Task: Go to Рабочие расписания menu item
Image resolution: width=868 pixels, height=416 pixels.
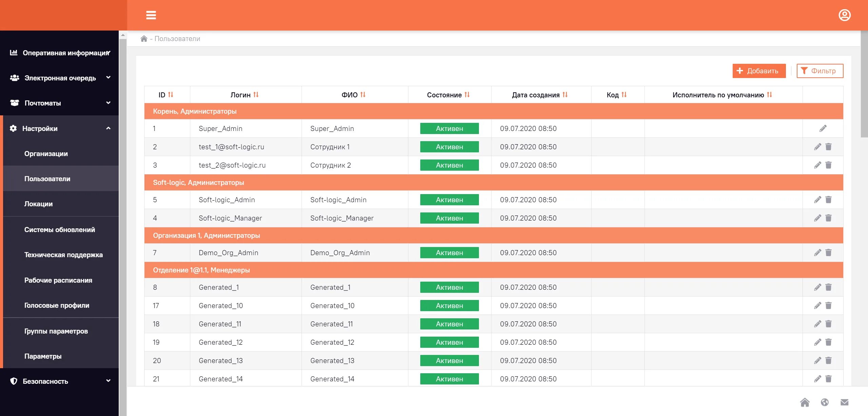Action: pos(58,280)
